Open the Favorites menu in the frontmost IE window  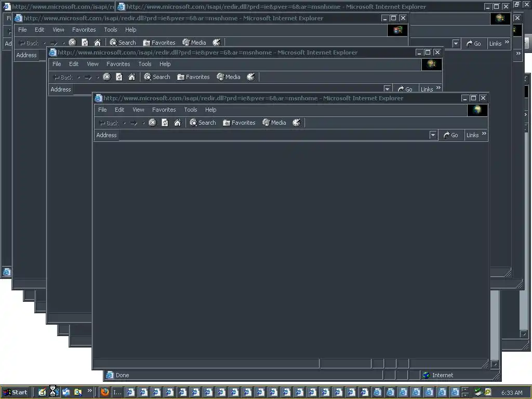164,110
